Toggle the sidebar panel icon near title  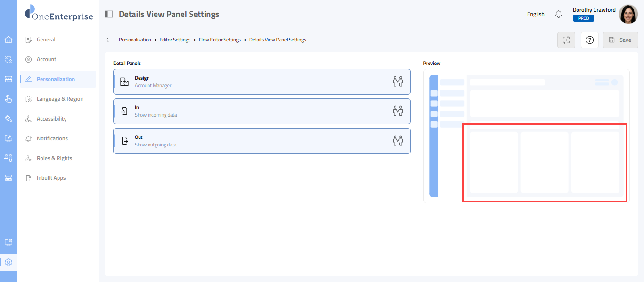[109, 14]
